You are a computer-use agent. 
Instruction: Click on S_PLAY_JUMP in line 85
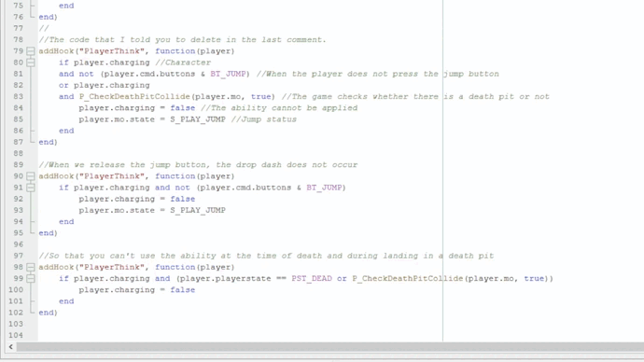tap(198, 119)
